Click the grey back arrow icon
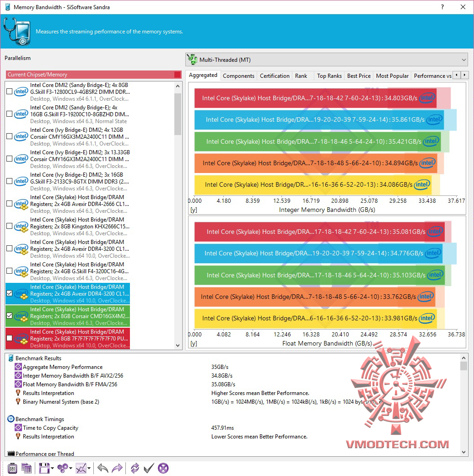The height and width of the screenshot is (476, 474). pos(103,468)
